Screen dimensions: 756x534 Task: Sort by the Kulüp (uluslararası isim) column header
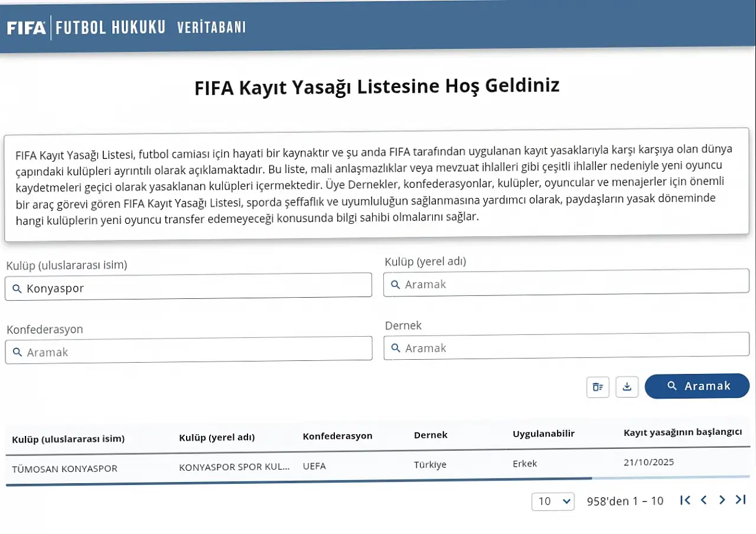69,439
